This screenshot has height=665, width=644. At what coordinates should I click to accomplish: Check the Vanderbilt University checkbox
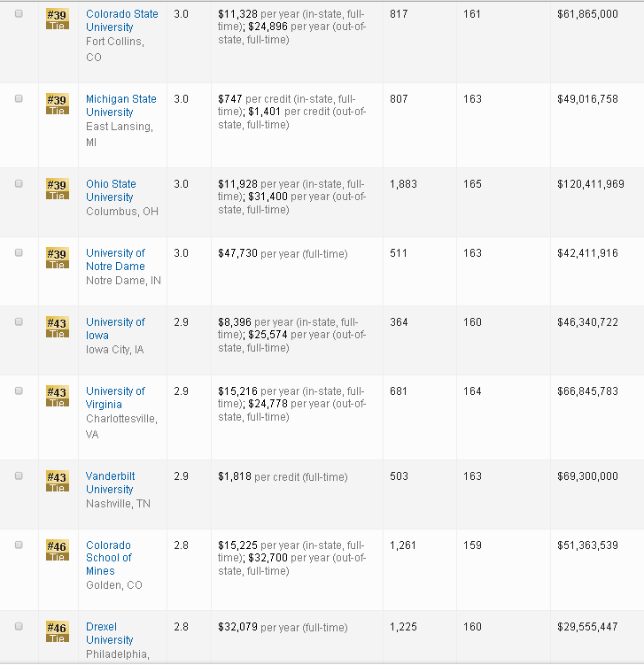pos(19,476)
